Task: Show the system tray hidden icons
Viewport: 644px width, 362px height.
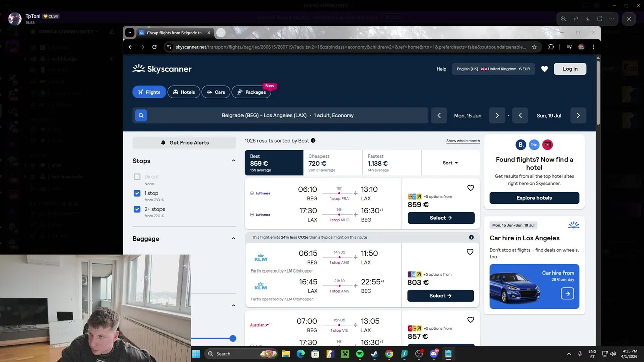Action: click(569, 354)
